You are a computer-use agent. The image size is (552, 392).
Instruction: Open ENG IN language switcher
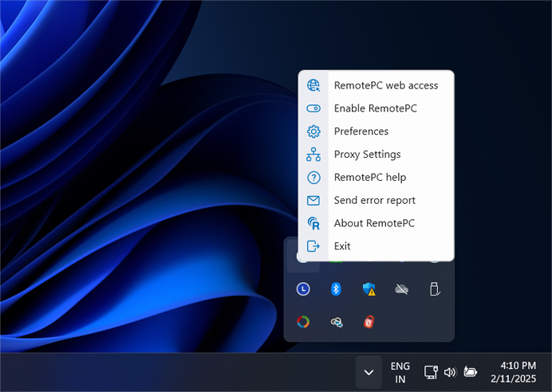pos(400,372)
